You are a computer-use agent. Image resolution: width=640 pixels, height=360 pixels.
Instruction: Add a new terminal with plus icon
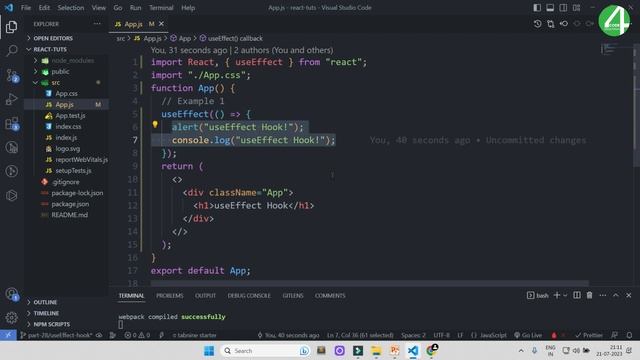tap(557, 295)
